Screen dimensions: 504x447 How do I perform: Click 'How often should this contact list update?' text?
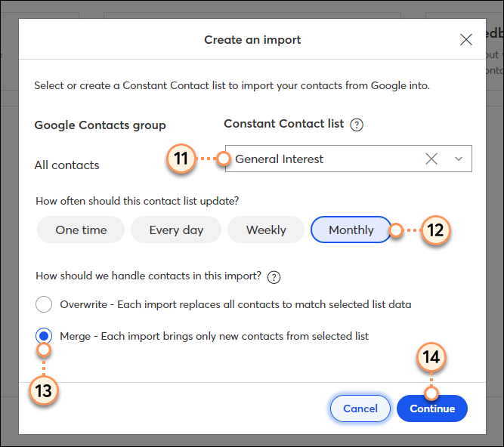coord(138,201)
